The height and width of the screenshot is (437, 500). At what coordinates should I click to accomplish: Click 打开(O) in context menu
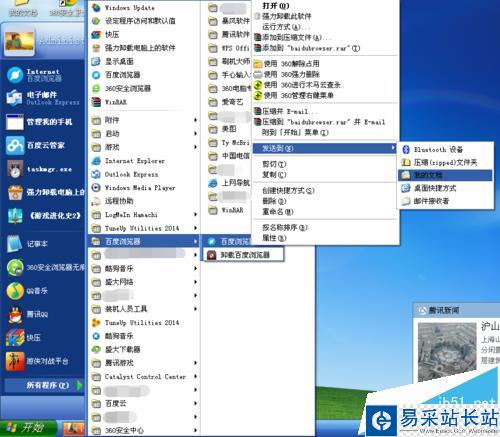point(275,6)
